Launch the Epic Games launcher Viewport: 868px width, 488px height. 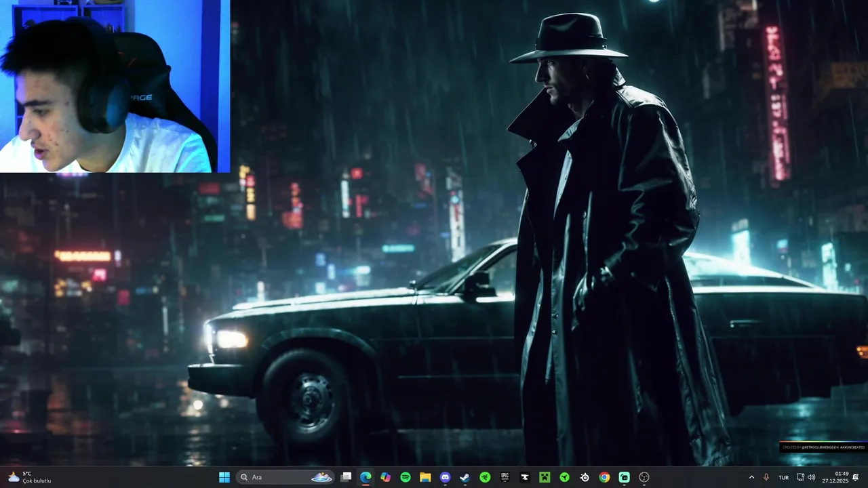click(505, 477)
